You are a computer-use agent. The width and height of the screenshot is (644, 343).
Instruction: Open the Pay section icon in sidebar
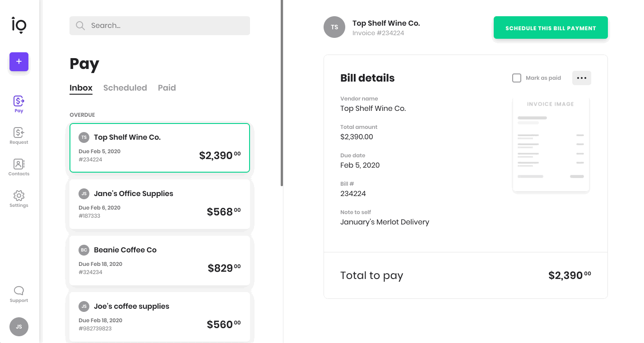click(x=19, y=101)
